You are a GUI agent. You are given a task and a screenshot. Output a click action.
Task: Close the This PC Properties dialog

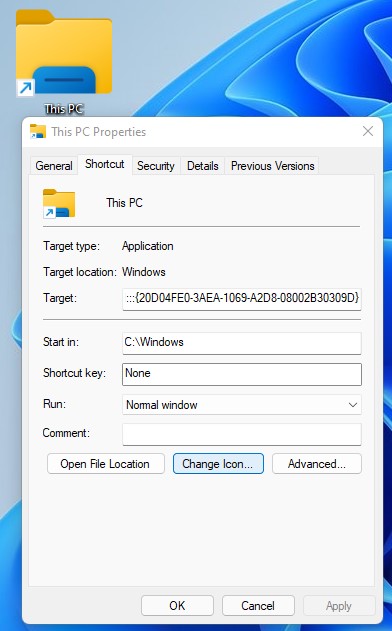367,131
